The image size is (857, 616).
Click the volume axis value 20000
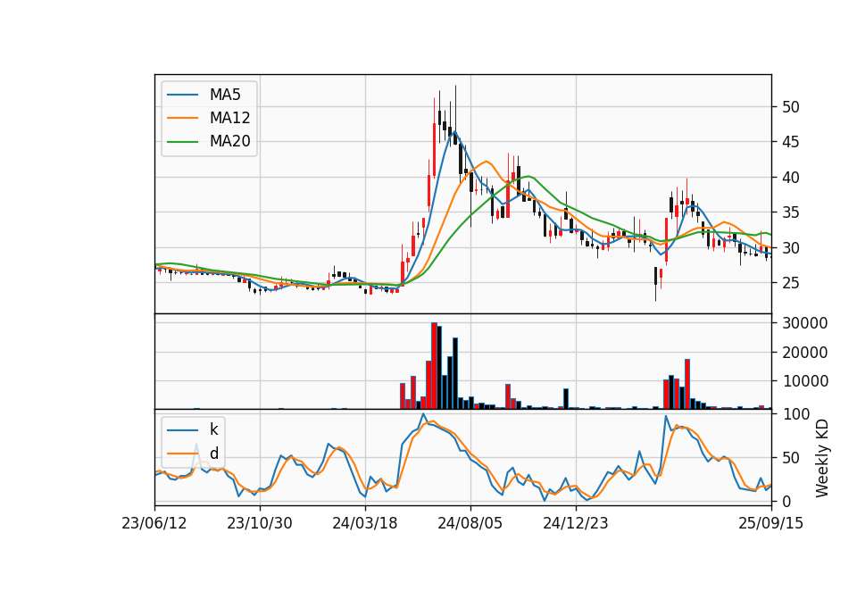tap(805, 353)
